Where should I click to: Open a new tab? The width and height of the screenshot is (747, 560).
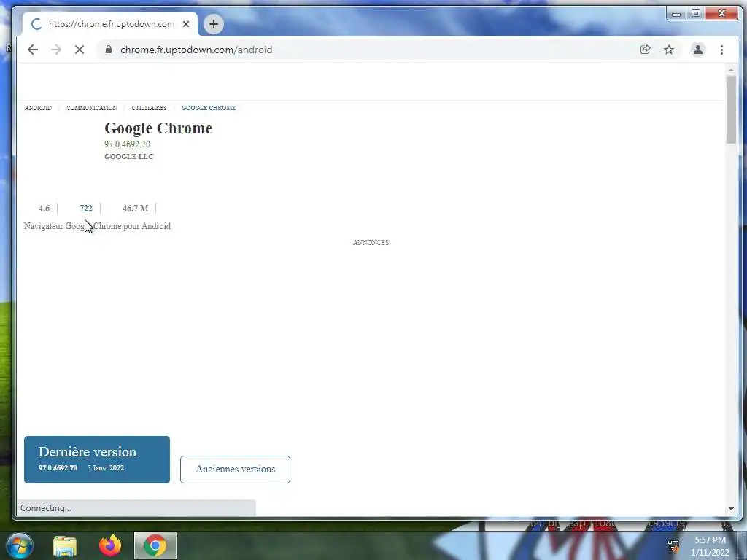[x=214, y=24]
